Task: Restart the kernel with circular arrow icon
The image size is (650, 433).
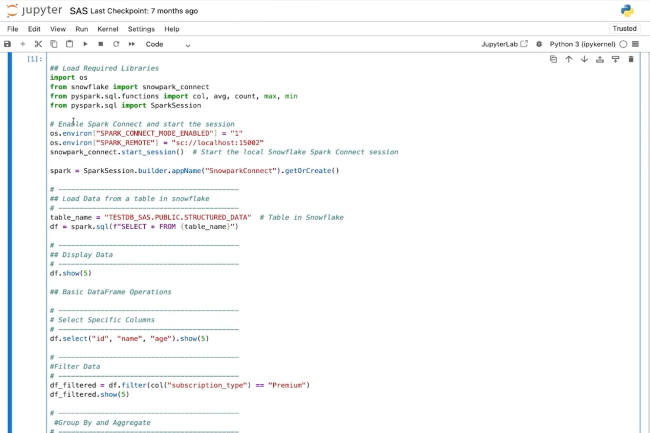Action: pyautogui.click(x=116, y=44)
